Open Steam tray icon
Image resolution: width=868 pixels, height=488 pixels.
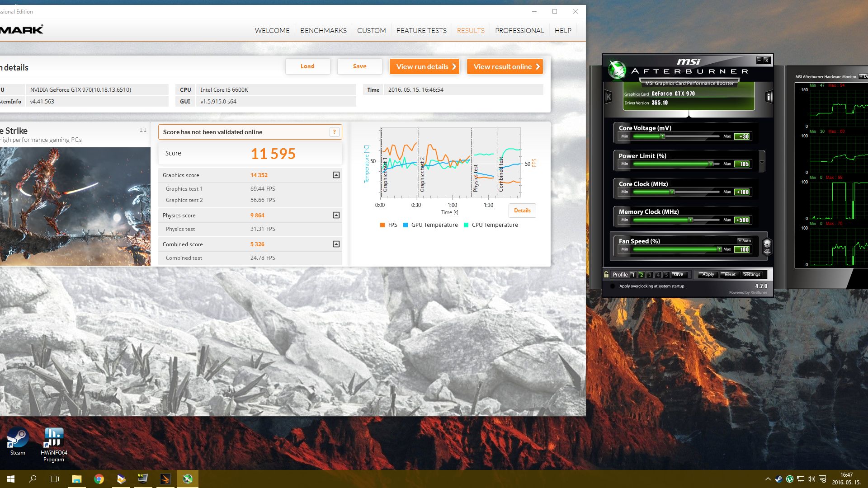(x=778, y=479)
